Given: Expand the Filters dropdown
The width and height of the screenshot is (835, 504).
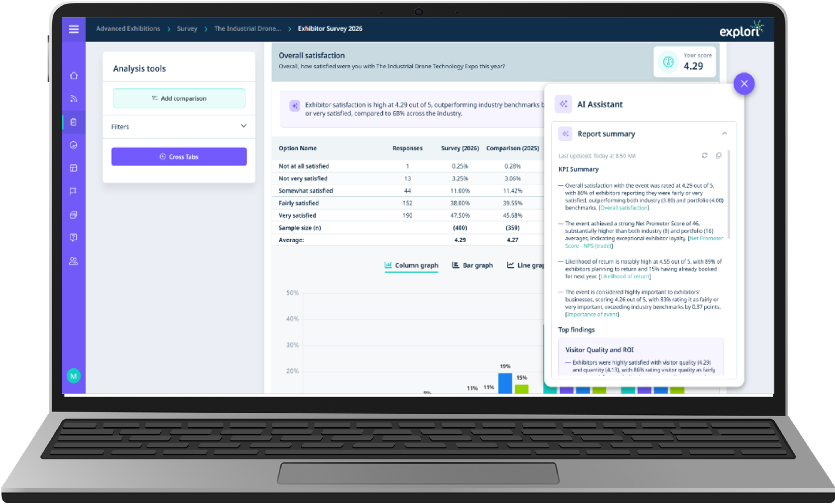Looking at the screenshot, I should [x=243, y=126].
